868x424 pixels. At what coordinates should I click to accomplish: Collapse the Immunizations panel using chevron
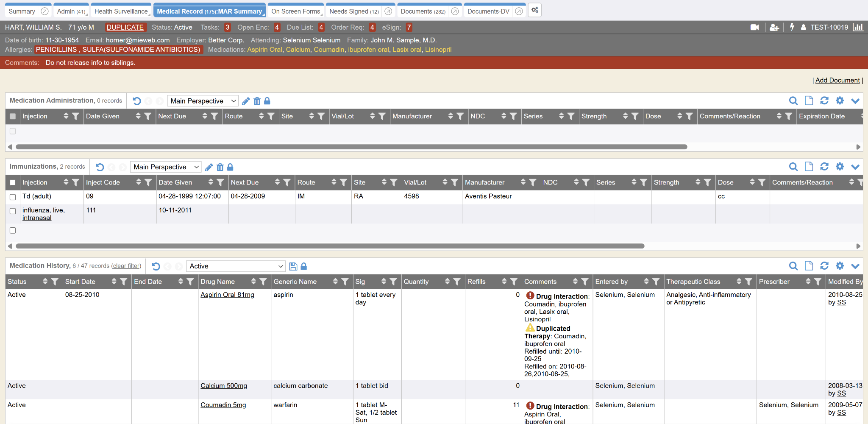point(855,167)
